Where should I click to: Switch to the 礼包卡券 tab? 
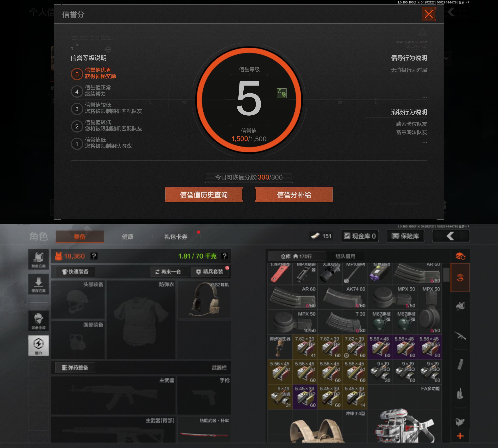176,237
